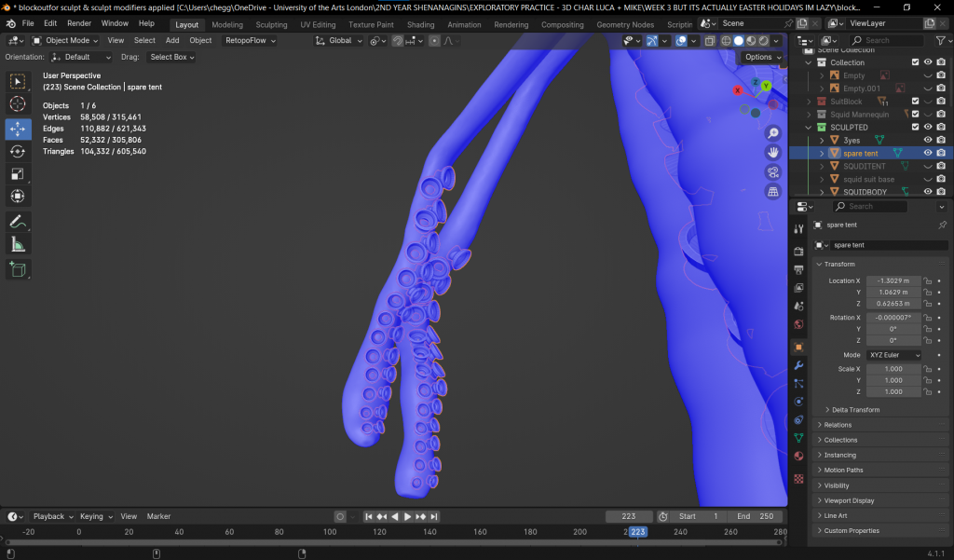Open the Render menu
Viewport: 954px width, 560px height.
(79, 23)
